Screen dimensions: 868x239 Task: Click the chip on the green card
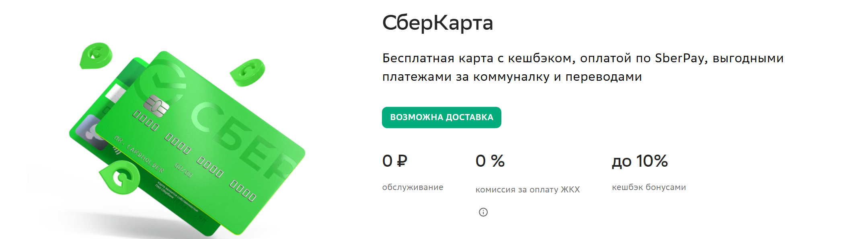tap(156, 106)
